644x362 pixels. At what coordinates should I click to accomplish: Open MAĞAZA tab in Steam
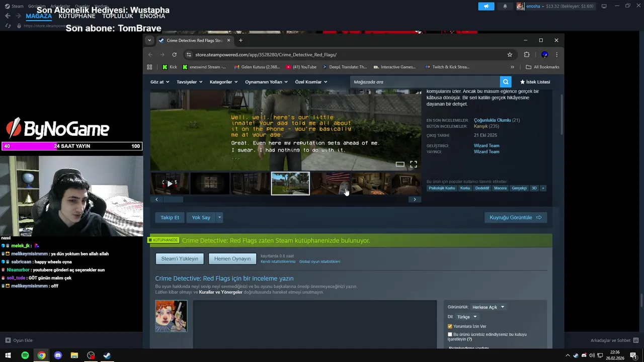click(x=39, y=16)
